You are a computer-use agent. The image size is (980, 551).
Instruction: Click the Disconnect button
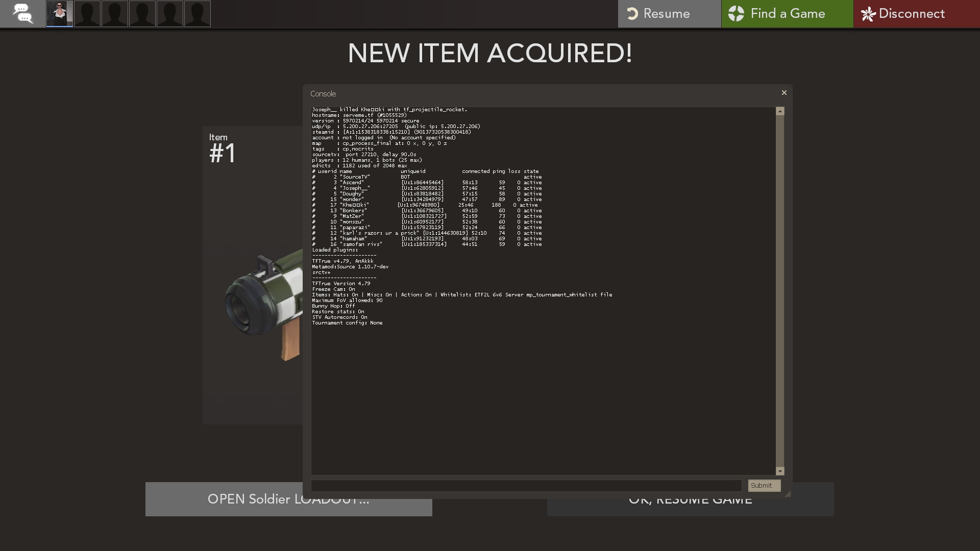pyautogui.click(x=917, y=14)
